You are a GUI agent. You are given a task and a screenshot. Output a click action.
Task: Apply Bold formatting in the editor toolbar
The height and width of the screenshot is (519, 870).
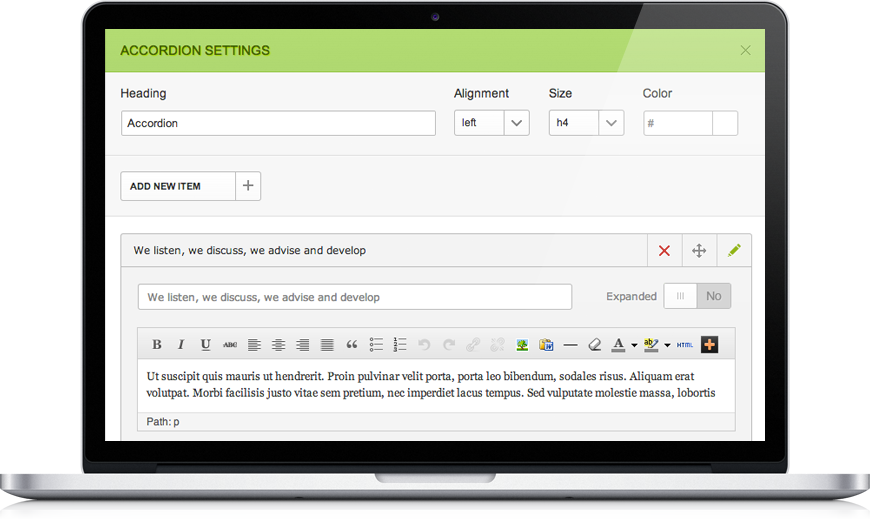(x=157, y=345)
